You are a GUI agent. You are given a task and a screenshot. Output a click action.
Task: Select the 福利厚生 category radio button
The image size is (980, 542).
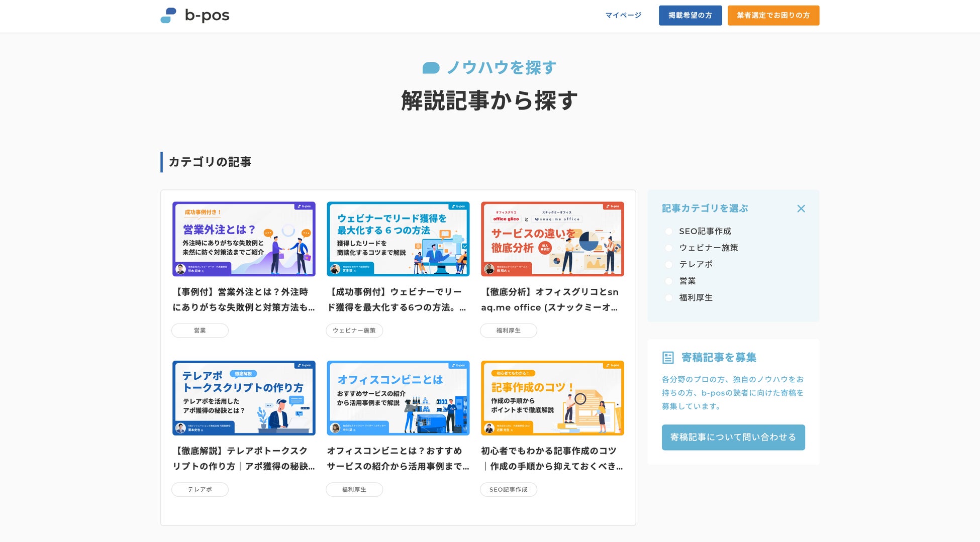tap(668, 298)
